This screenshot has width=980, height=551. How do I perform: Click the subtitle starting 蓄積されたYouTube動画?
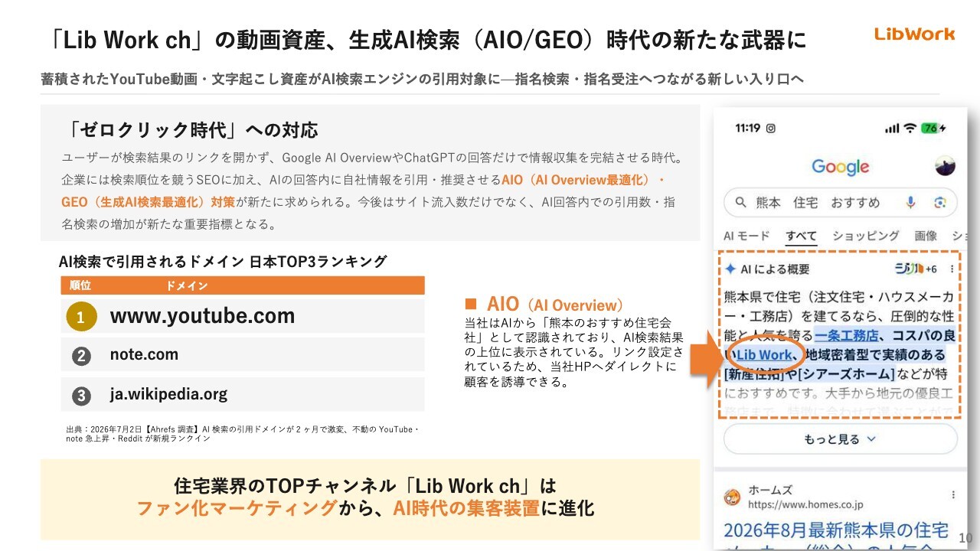click(x=422, y=80)
